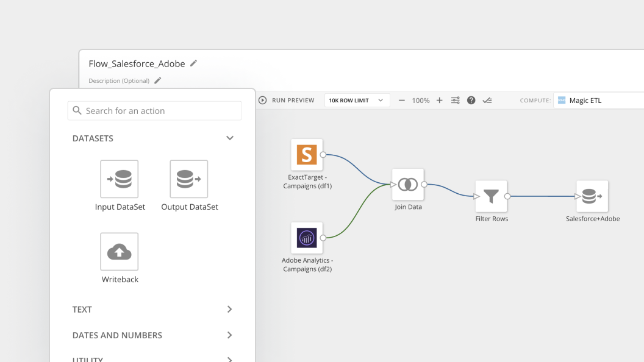Image resolution: width=644 pixels, height=362 pixels.
Task: Expand the TEXT section
Action: click(x=229, y=309)
